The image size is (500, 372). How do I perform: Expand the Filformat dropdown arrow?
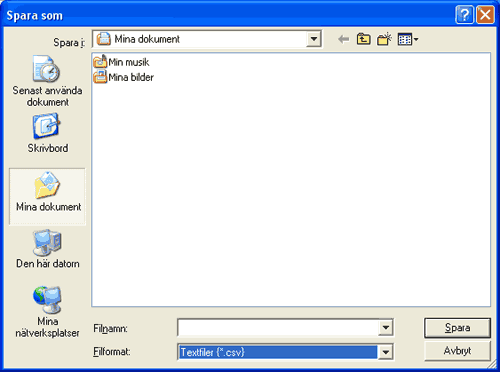click(386, 352)
